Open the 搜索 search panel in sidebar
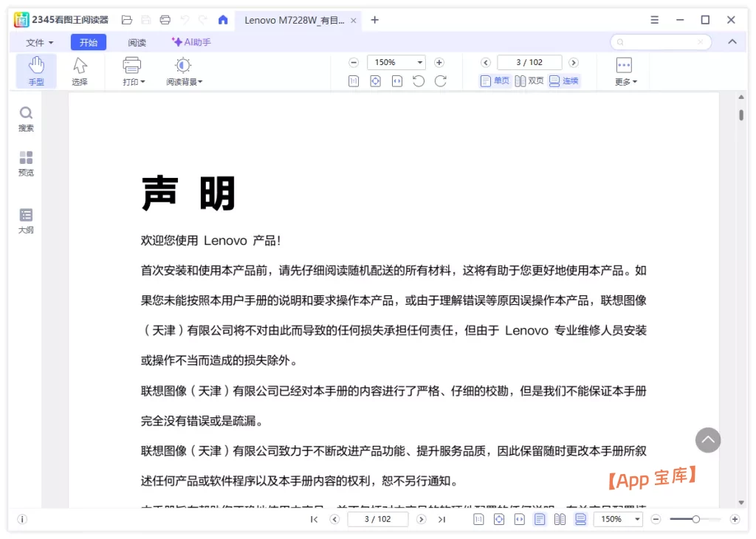The image size is (756, 539). tap(25, 118)
